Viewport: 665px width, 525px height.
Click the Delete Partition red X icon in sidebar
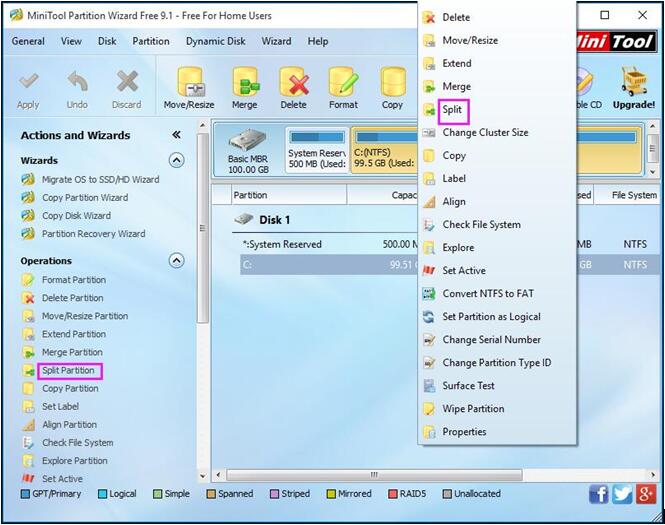point(28,298)
